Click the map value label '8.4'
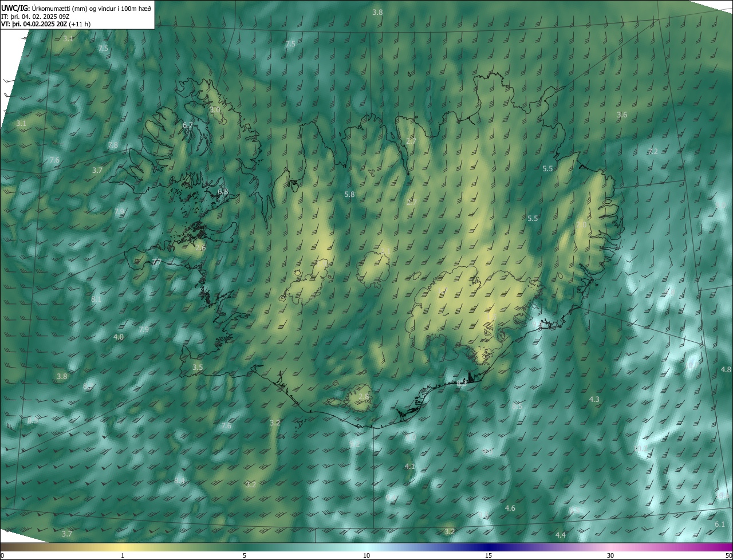 (180, 481)
